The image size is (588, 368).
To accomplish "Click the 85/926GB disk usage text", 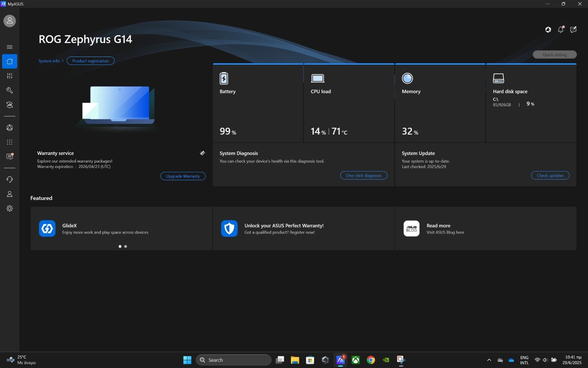I will pos(502,105).
